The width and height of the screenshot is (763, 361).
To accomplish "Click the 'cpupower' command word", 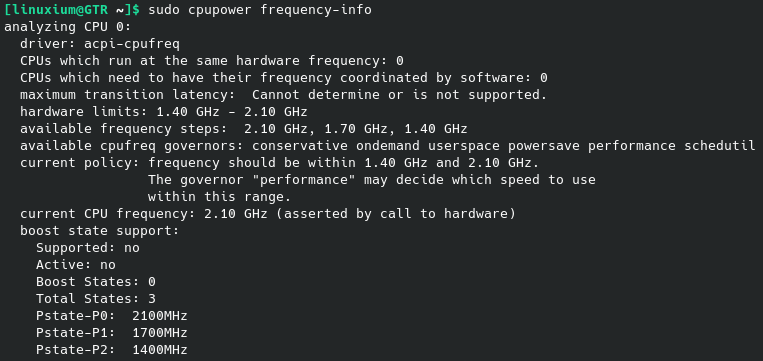I will point(220,10).
